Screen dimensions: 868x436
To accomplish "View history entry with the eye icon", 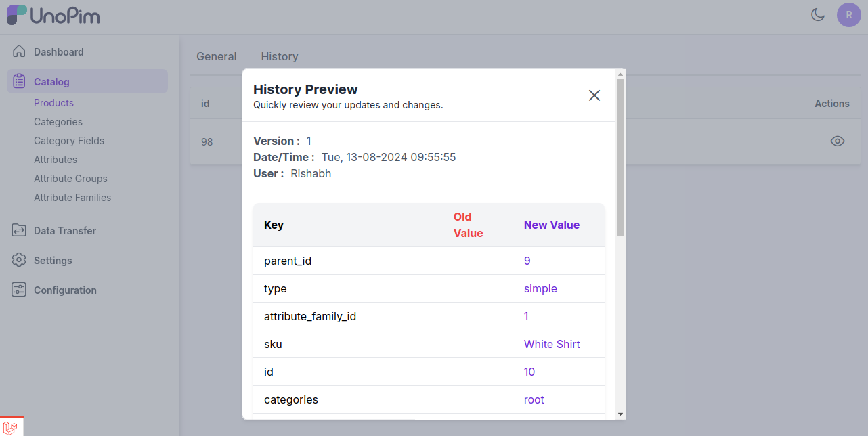I will (838, 141).
